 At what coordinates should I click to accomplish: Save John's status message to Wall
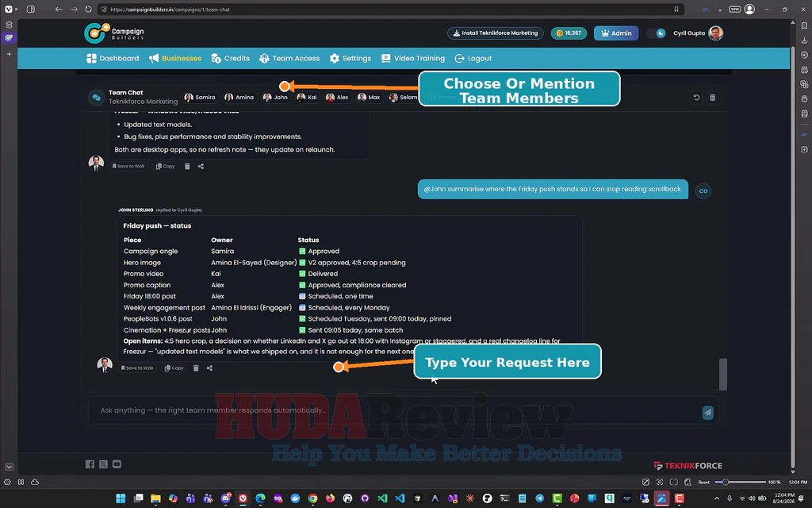pyautogui.click(x=137, y=368)
